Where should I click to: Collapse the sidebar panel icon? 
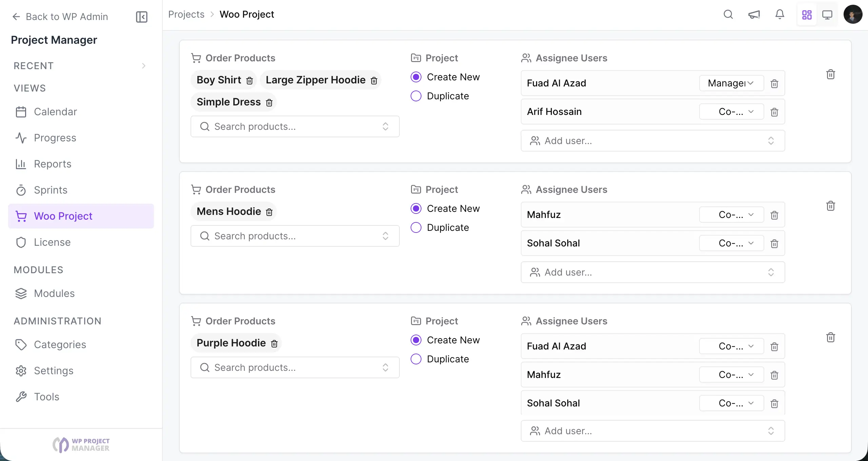click(x=141, y=17)
